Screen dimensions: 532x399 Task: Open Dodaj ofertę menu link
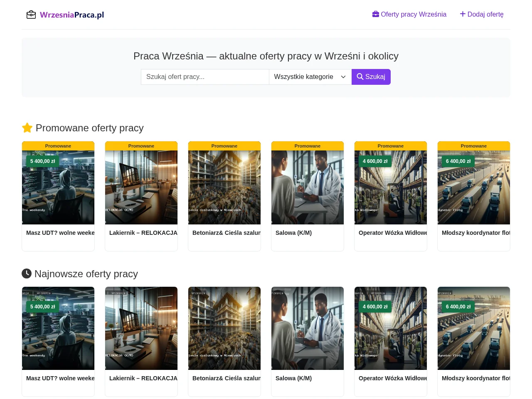click(482, 14)
